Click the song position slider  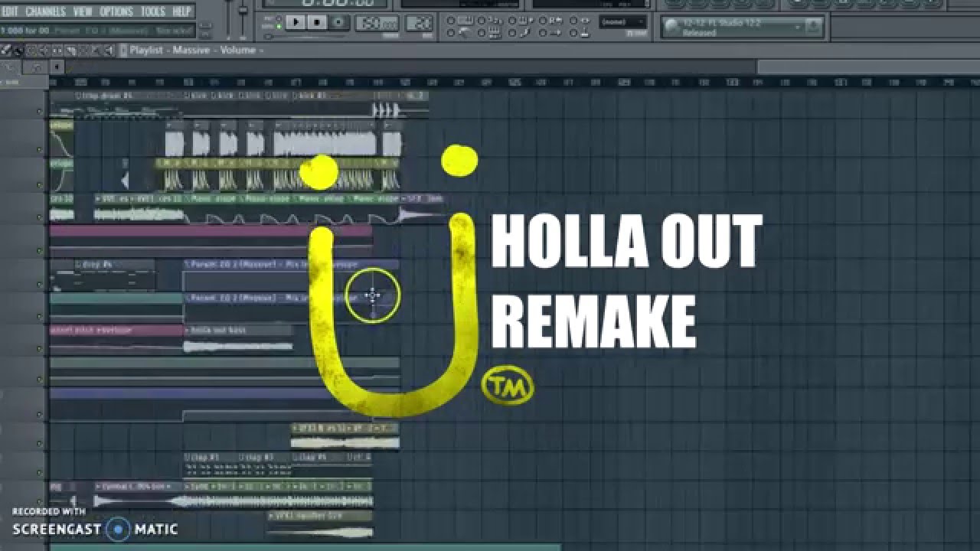click(x=306, y=37)
